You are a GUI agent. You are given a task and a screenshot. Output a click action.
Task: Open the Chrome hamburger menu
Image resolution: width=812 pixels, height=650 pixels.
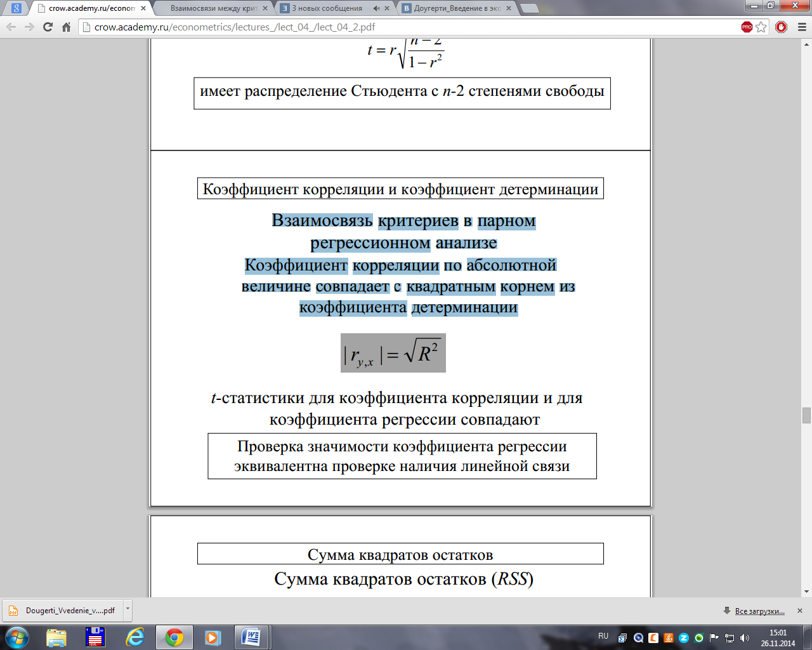(801, 27)
